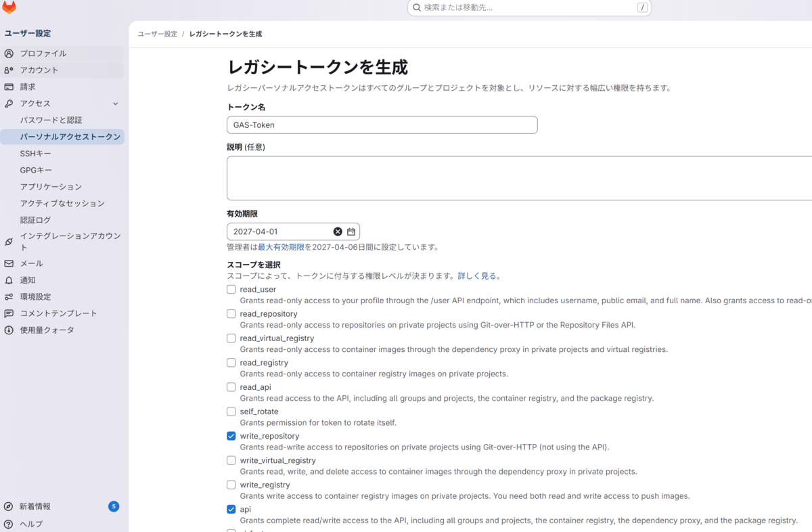Click the slash shortcut key badge

click(642, 7)
